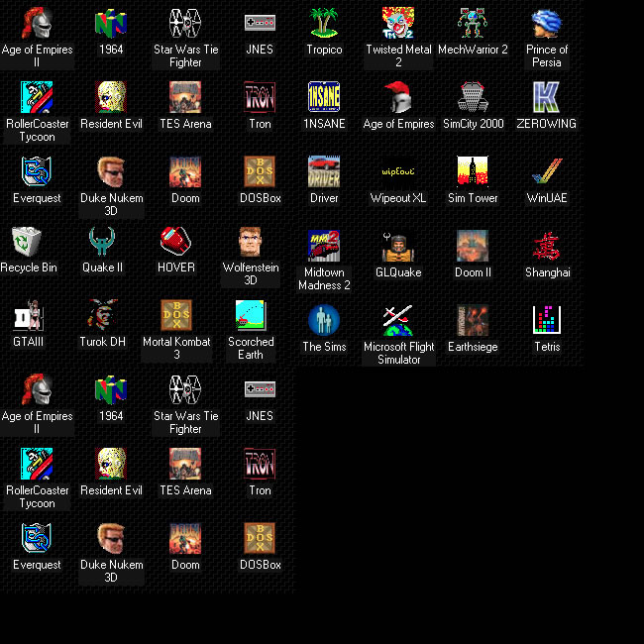Launch Microsoft Flight Simulator
This screenshot has width=644, height=644.
(x=398, y=320)
